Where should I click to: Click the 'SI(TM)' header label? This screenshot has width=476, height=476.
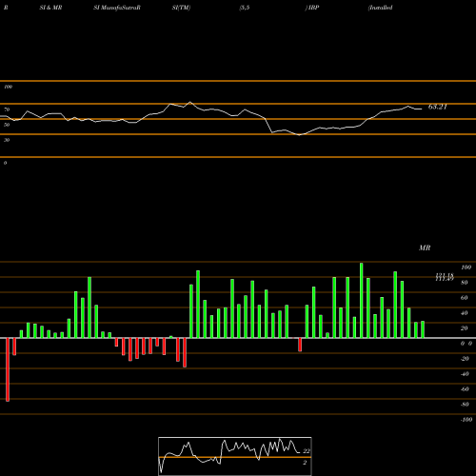(181, 8)
